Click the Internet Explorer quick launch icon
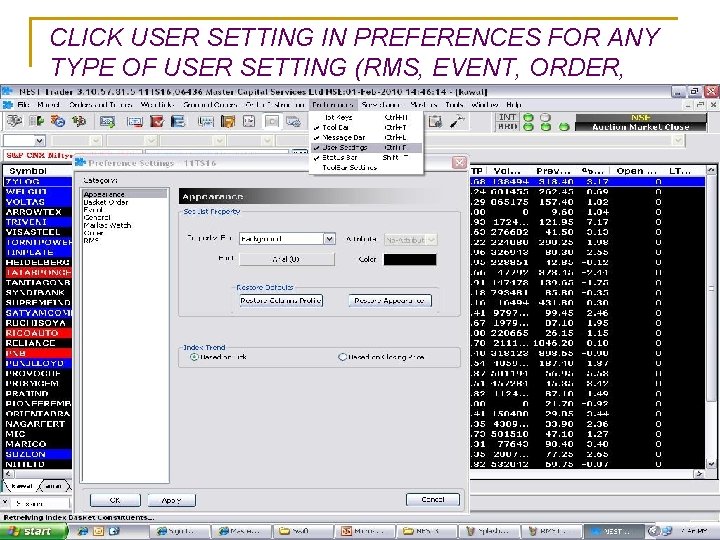The height and width of the screenshot is (540, 720). [83, 531]
